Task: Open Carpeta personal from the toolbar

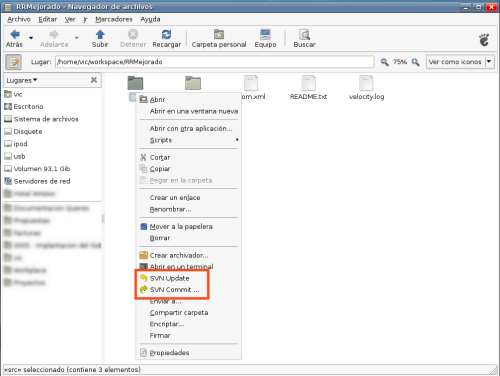Action: click(x=219, y=39)
